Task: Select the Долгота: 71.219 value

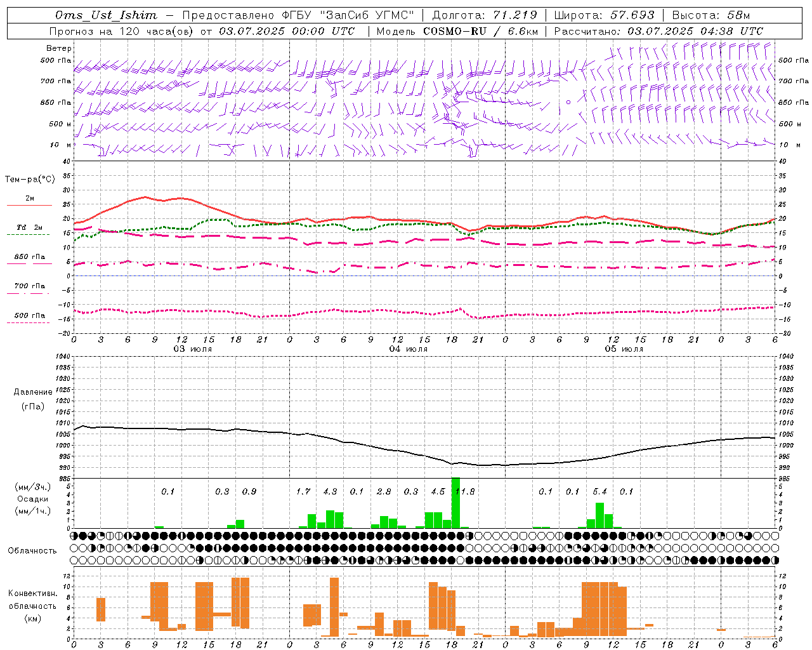Action: click(x=485, y=15)
